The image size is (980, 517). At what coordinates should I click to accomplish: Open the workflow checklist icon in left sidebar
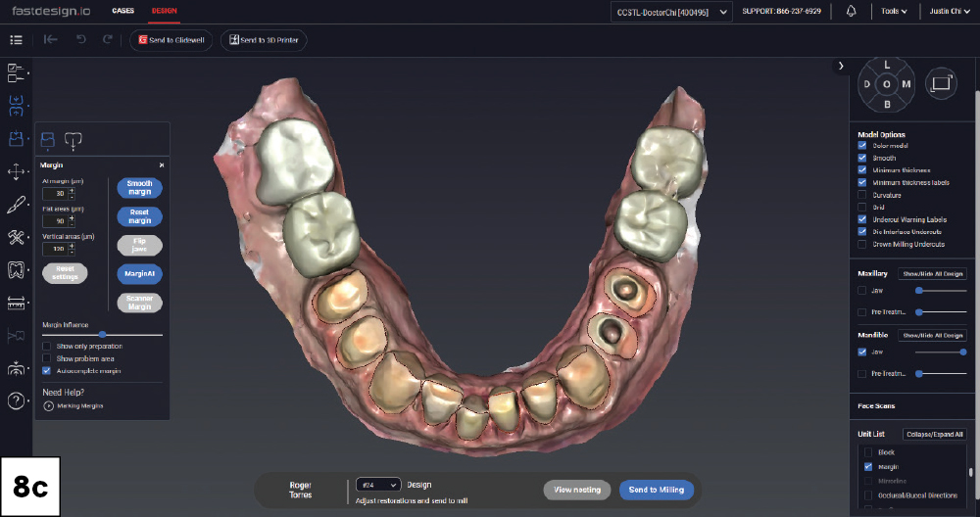pos(16,73)
